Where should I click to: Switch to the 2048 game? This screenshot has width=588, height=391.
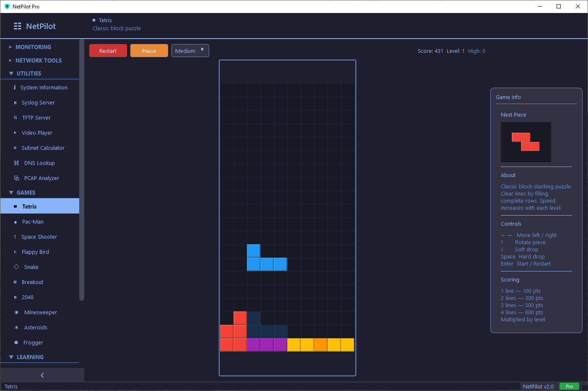pyautogui.click(x=28, y=297)
